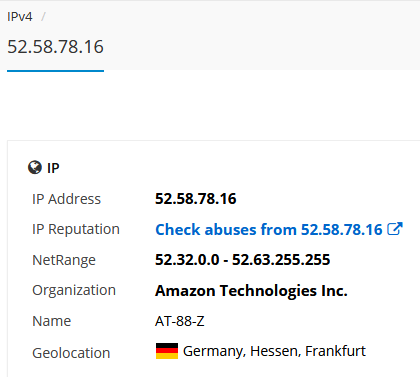Click the AT-88-Z name value

coord(180,321)
